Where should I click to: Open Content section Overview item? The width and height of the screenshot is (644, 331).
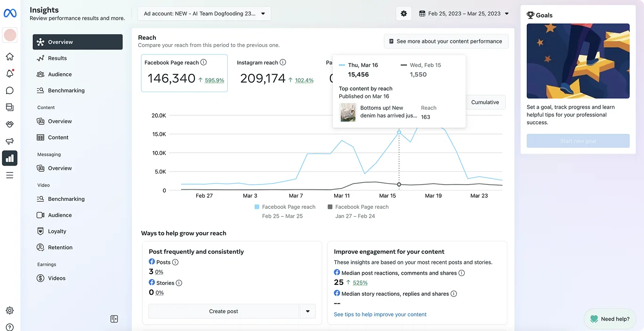point(78,121)
